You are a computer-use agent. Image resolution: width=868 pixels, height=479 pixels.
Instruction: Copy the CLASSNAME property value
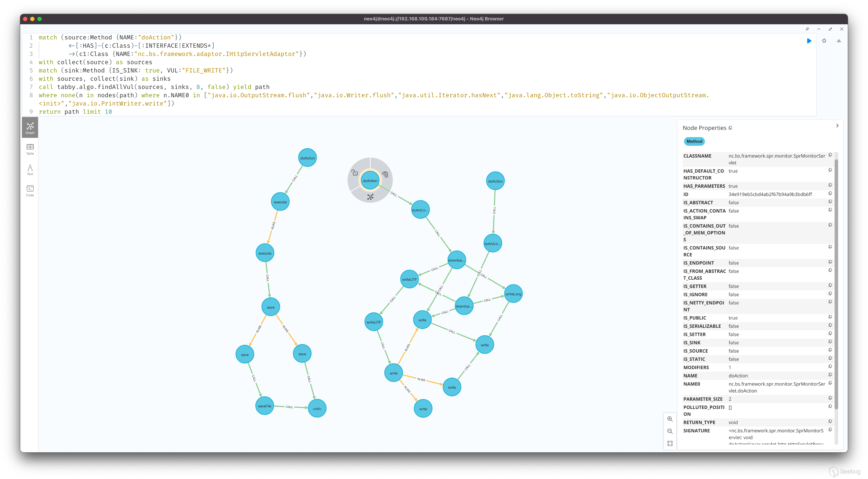pyautogui.click(x=830, y=155)
